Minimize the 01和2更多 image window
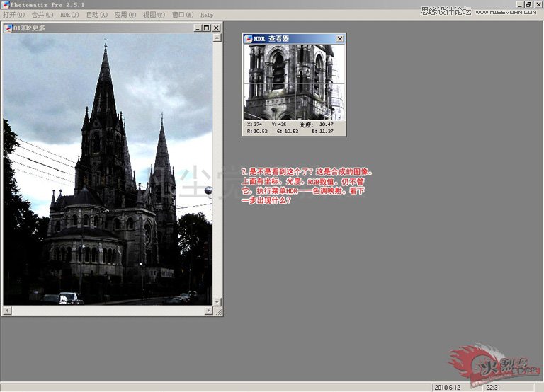Screen dimensions: 544x392 tap(198, 28)
